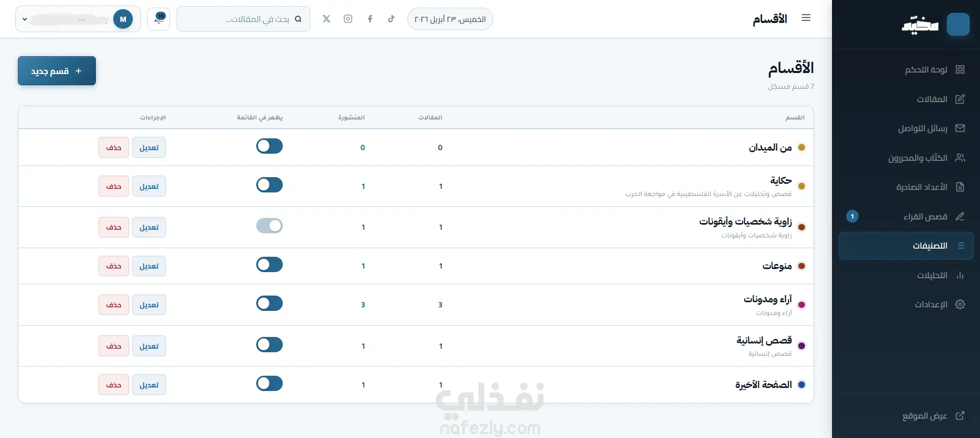Click the unread badge on قصص القراء
This screenshot has width=980, height=438.
click(852, 216)
